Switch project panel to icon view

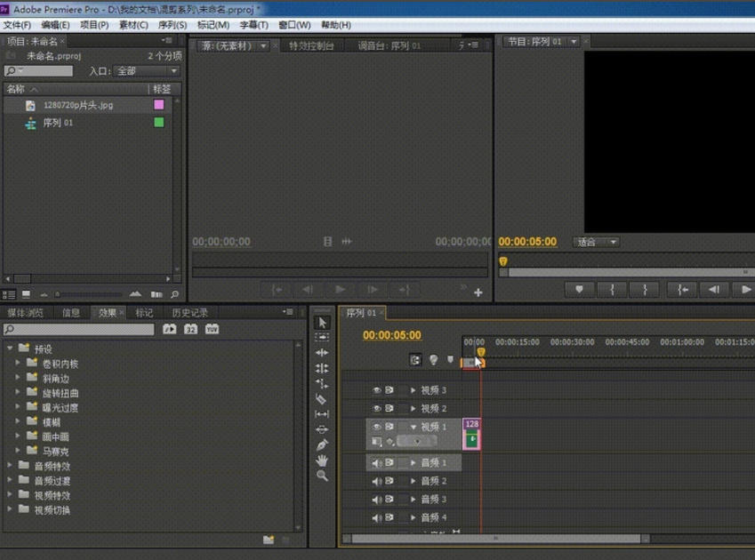(x=26, y=294)
